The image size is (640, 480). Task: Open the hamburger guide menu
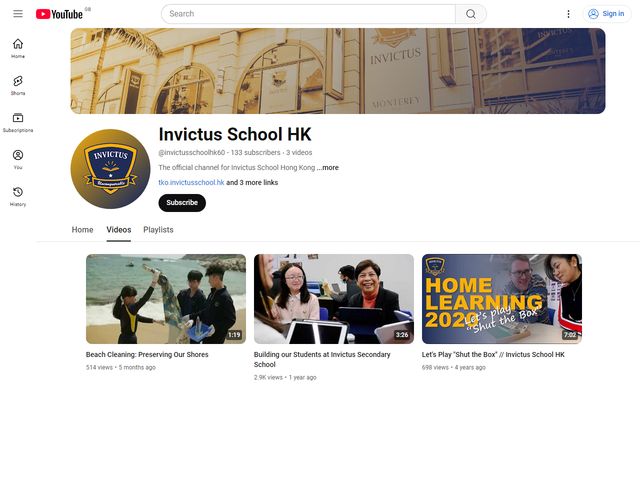click(x=18, y=14)
